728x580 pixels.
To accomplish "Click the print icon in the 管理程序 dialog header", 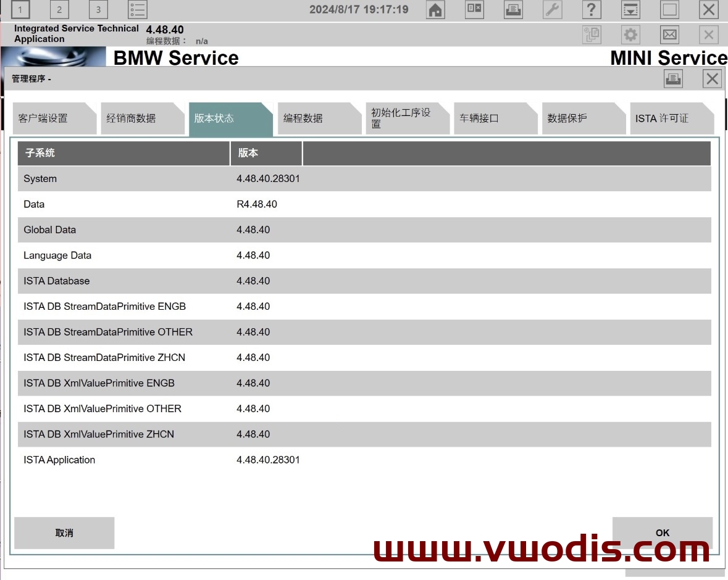I will [673, 78].
